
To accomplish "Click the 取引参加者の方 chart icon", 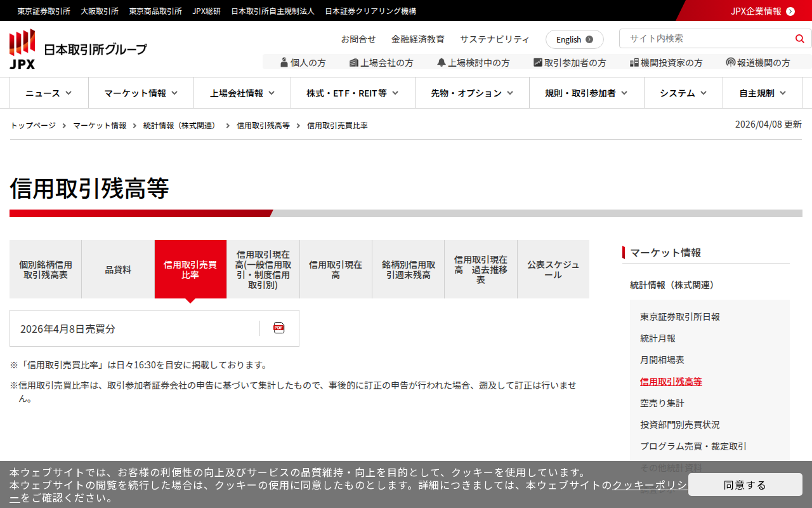I will click(x=538, y=62).
